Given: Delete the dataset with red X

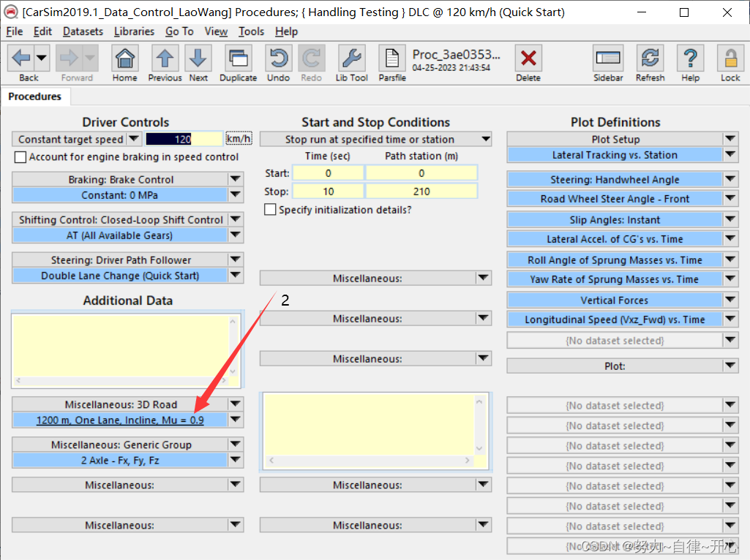Looking at the screenshot, I should (528, 58).
